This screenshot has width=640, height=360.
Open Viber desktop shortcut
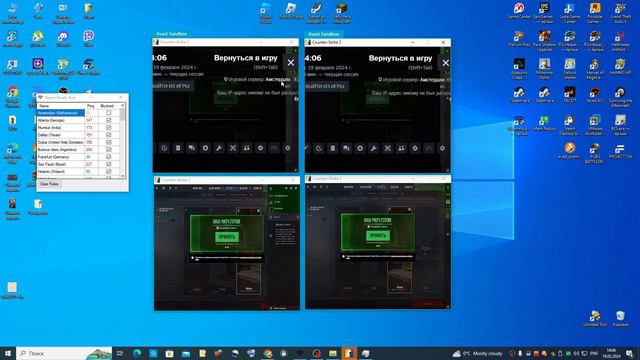(x=88, y=39)
